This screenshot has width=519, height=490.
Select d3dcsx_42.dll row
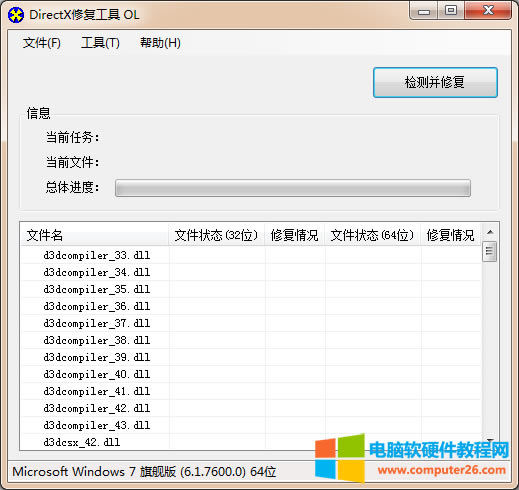point(251,442)
